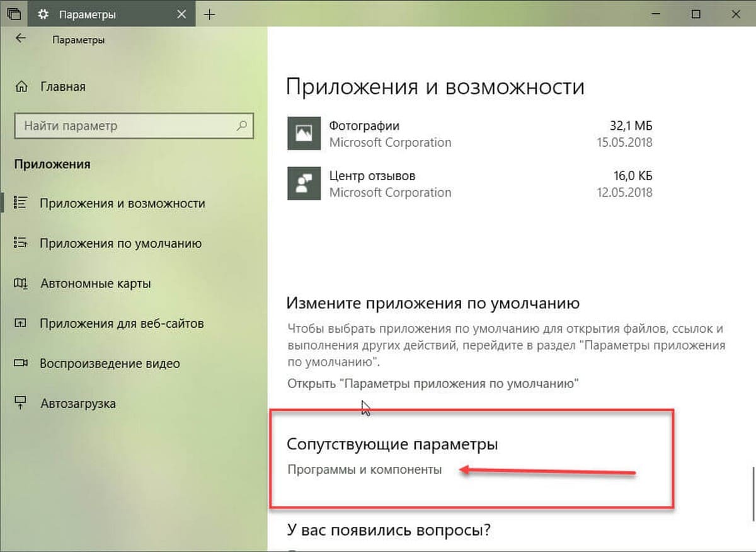Select Воспроизведение видео in sidebar
This screenshot has width=756, height=552.
point(110,364)
